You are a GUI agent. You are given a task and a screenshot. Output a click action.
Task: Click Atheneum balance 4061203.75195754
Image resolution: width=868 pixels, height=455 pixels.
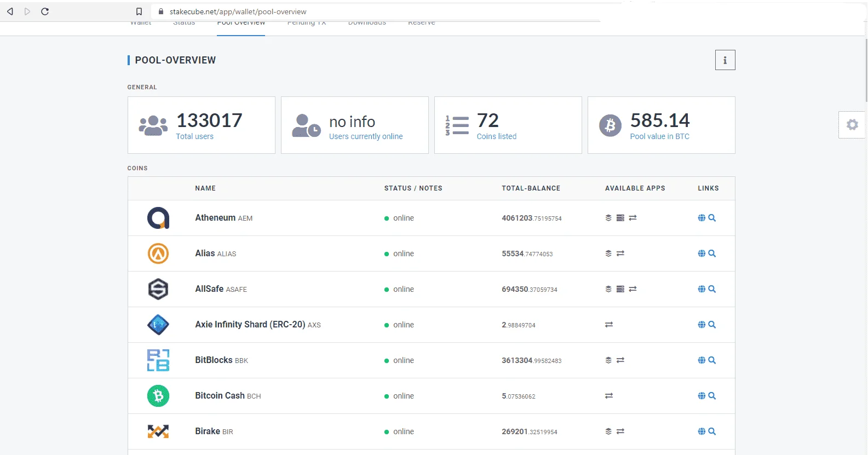(x=532, y=218)
